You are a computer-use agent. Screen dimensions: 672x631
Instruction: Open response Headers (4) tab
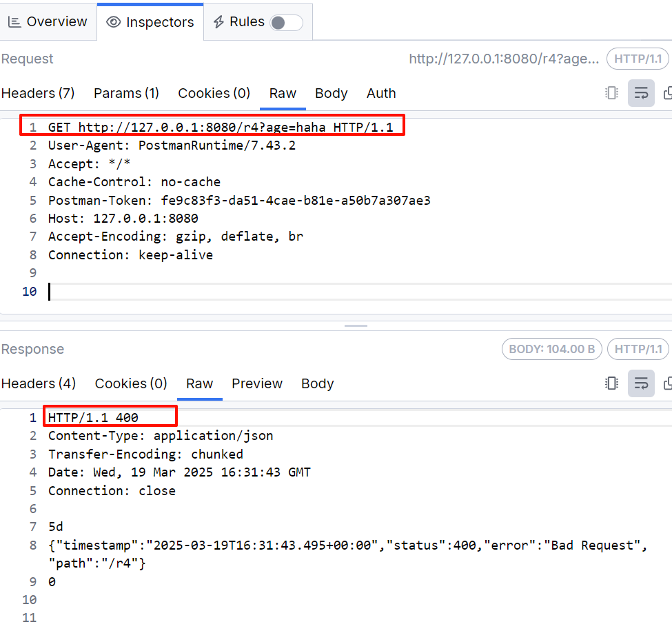coord(39,383)
